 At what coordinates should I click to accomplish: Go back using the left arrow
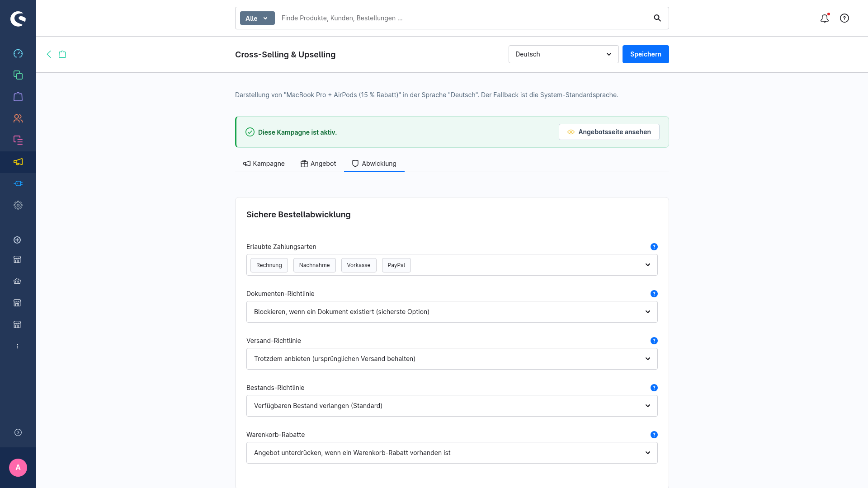(49, 54)
